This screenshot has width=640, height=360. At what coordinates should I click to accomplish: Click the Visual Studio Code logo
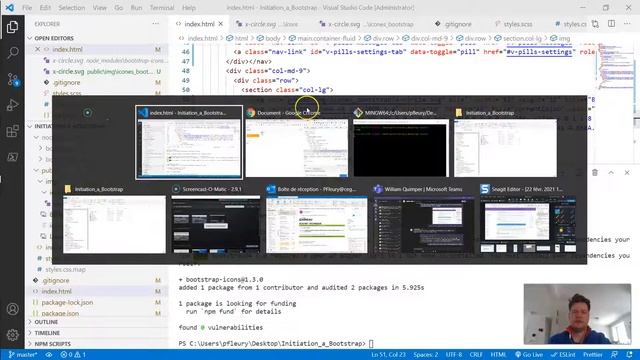tap(9, 7)
